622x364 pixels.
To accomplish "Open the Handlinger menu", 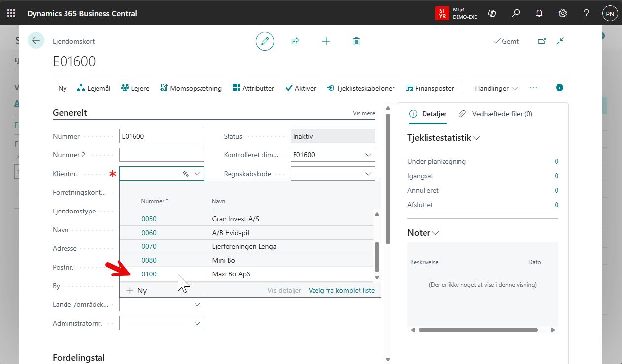I will (495, 88).
